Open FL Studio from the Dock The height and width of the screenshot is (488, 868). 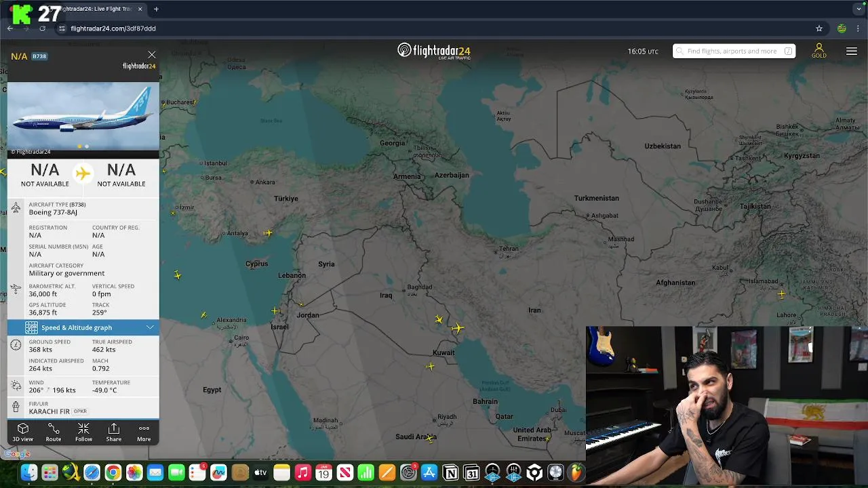pos(576,472)
